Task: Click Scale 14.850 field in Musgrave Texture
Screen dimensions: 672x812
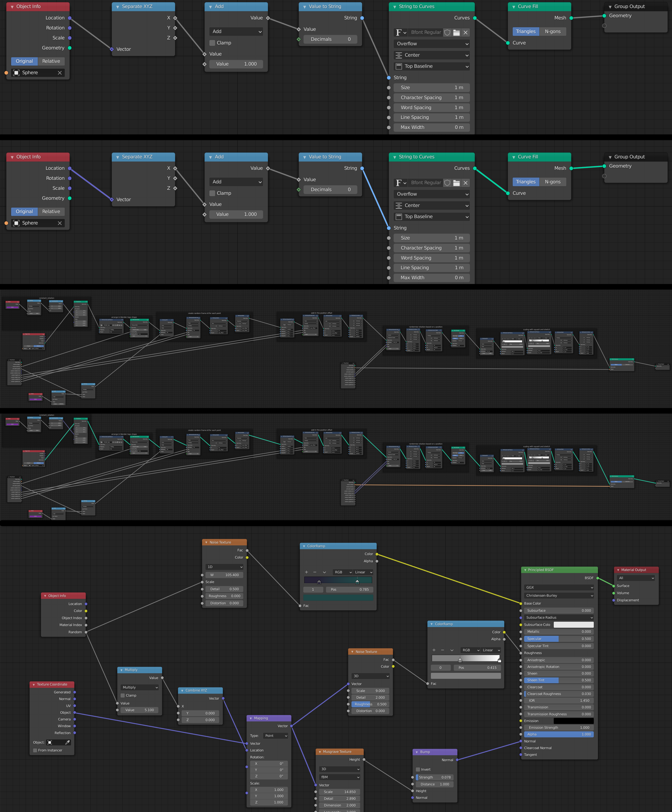Action: 340,792
